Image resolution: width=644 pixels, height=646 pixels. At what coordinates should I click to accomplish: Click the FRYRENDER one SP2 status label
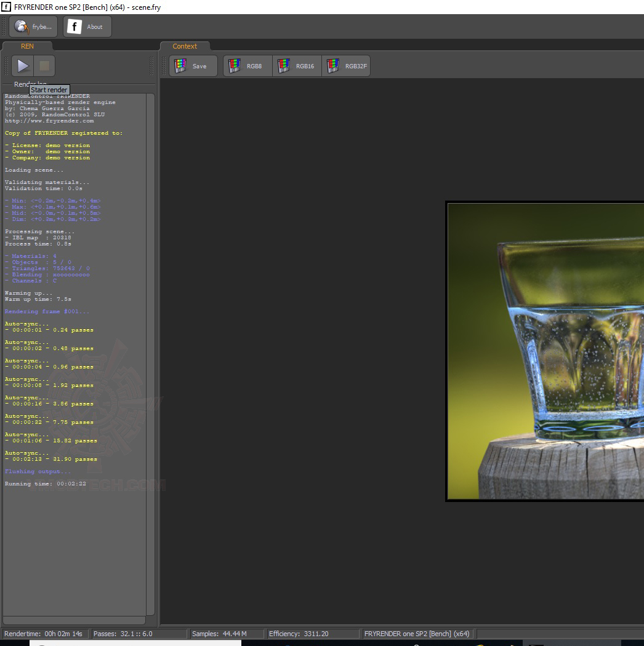click(417, 634)
